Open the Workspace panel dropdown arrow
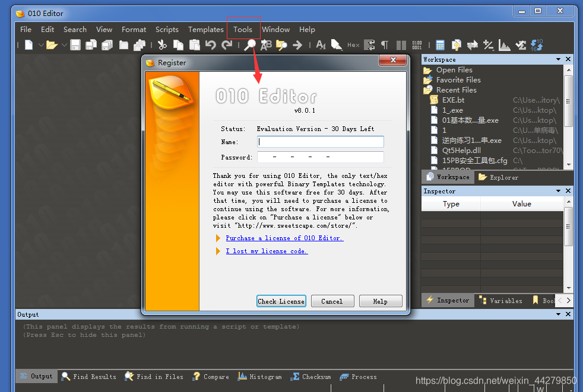This screenshot has height=392, width=583. click(x=558, y=59)
